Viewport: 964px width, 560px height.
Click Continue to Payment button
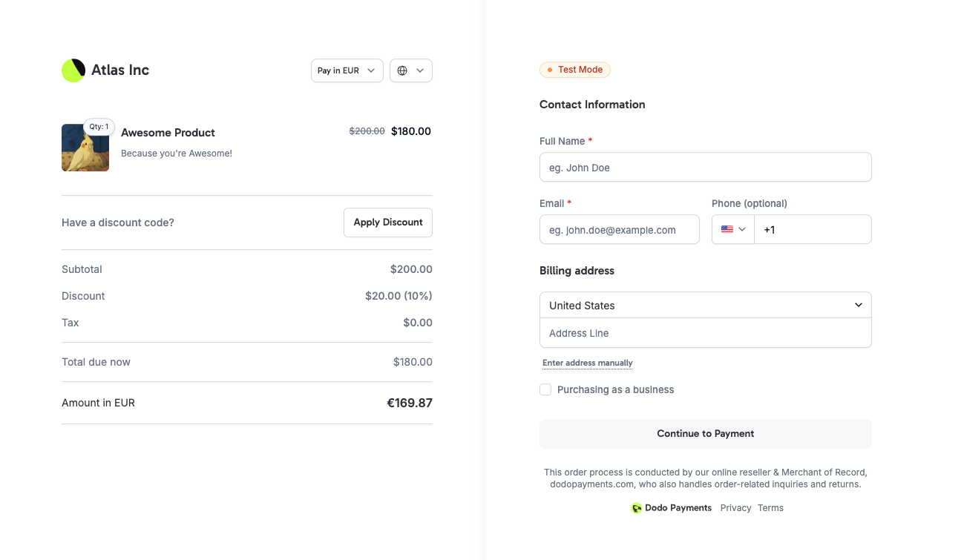(x=705, y=434)
